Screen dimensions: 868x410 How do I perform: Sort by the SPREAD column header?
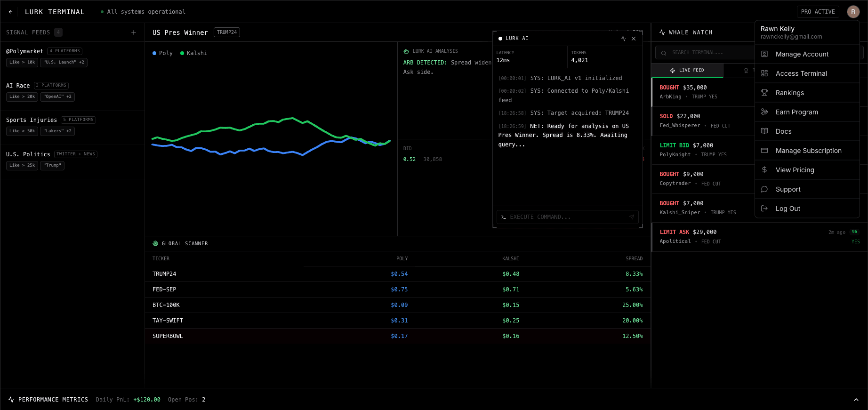tap(634, 258)
